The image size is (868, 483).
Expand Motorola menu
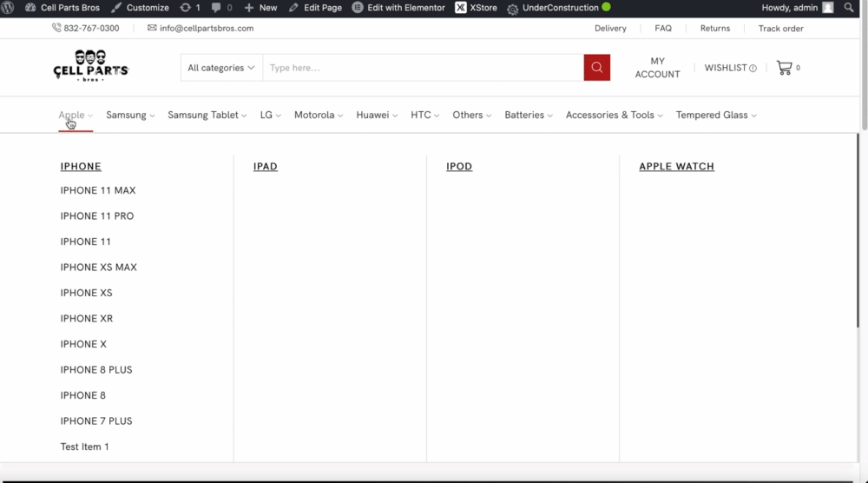319,116
